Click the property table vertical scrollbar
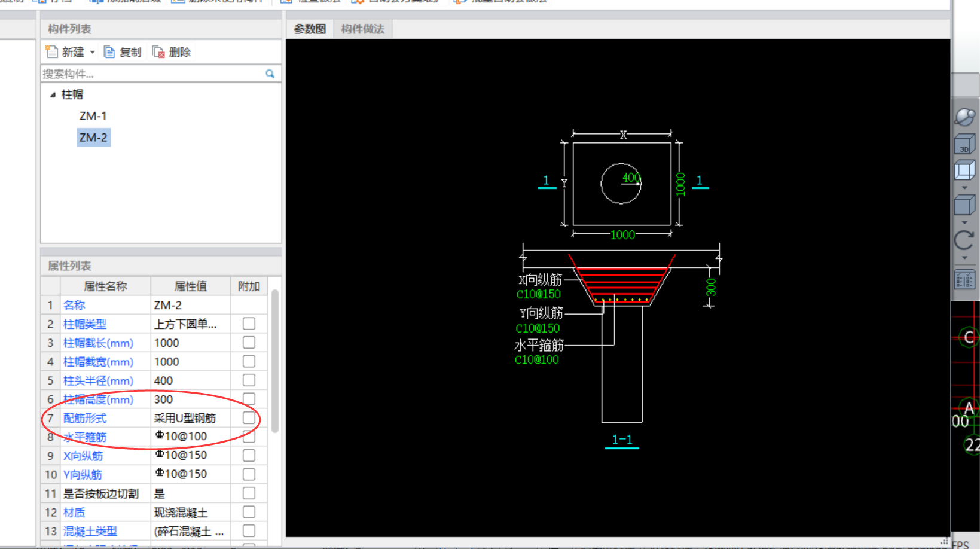Viewport: 980px width, 549px height. [275, 361]
